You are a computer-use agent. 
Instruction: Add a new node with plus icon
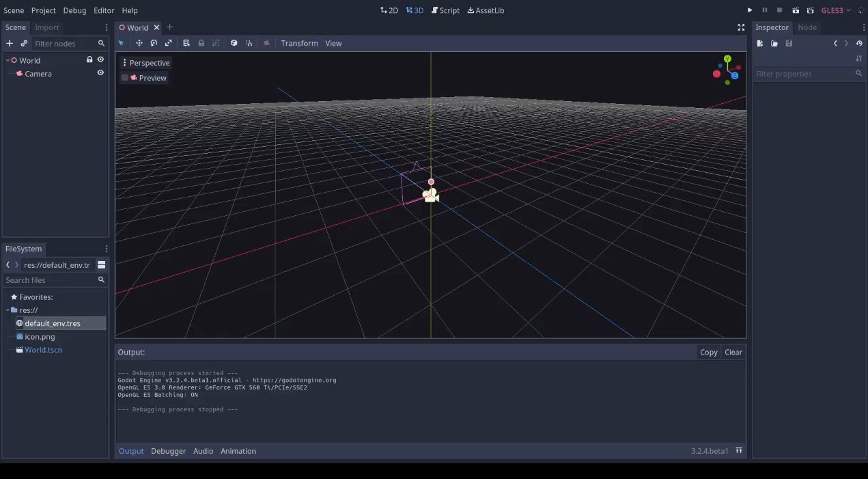click(10, 43)
